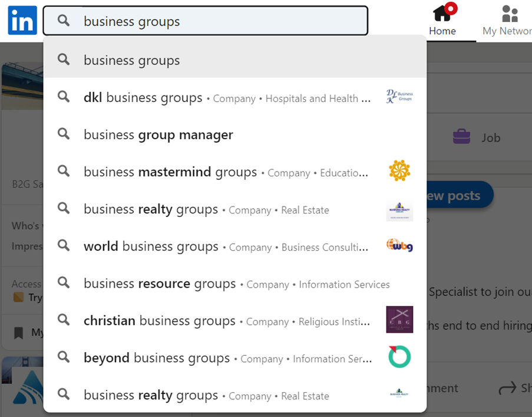Click the search field containing 'business groups'
The height and width of the screenshot is (417, 532).
(205, 21)
